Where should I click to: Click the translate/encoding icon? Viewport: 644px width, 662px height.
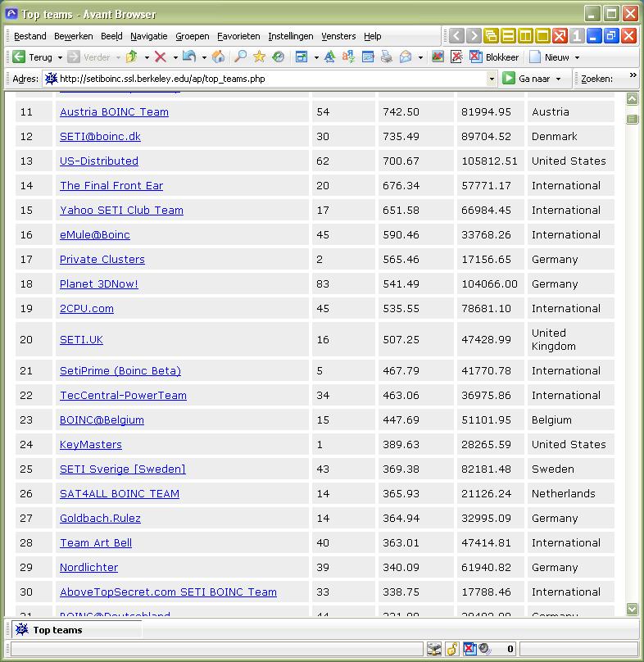(x=348, y=57)
